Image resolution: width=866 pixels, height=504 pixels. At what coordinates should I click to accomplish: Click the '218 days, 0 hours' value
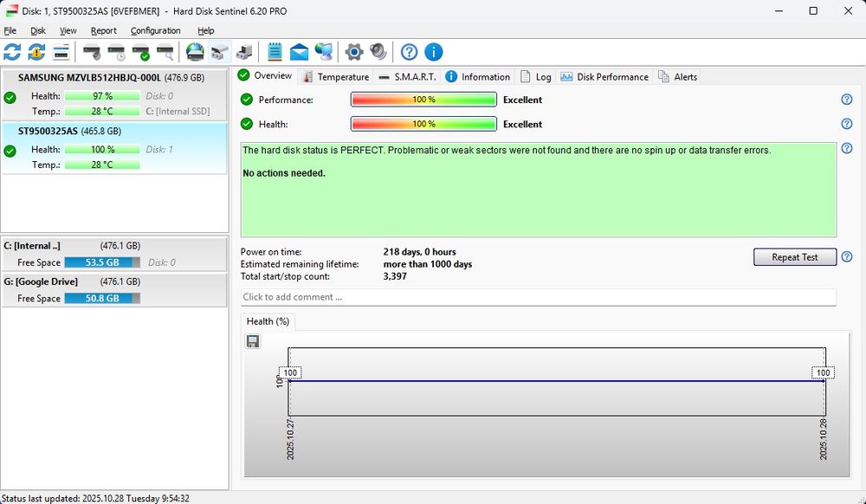[420, 252]
